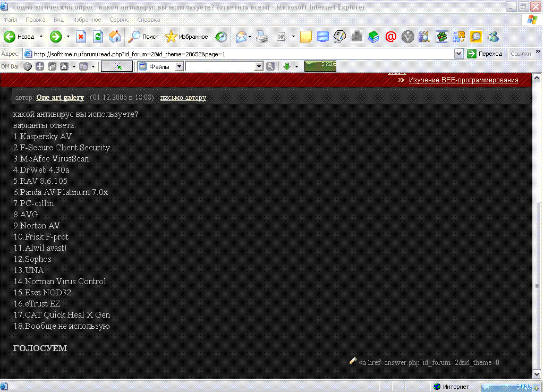The image size is (544, 392).
Task: Click the bold ГОЛОСУЕМ text
Action: coord(40,348)
